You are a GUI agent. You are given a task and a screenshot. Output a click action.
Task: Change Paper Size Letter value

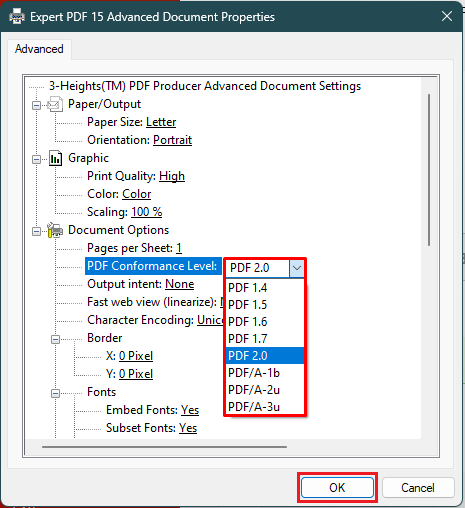tap(161, 122)
